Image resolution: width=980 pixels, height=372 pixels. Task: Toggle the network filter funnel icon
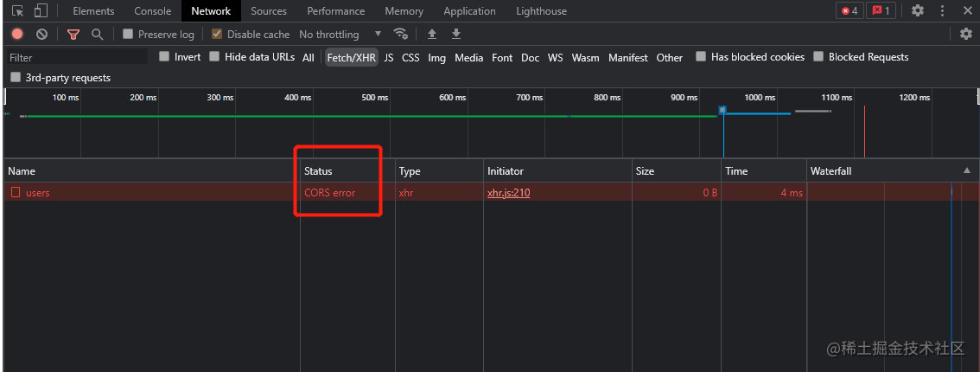[73, 35]
